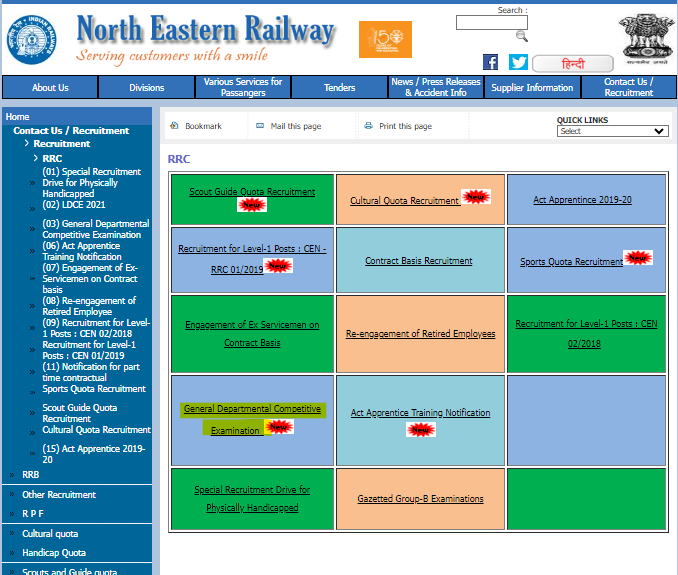This screenshot has height=575, width=678.
Task: Open sidebar (08) Re-engagement of Retired Employee
Action: [x=89, y=306]
